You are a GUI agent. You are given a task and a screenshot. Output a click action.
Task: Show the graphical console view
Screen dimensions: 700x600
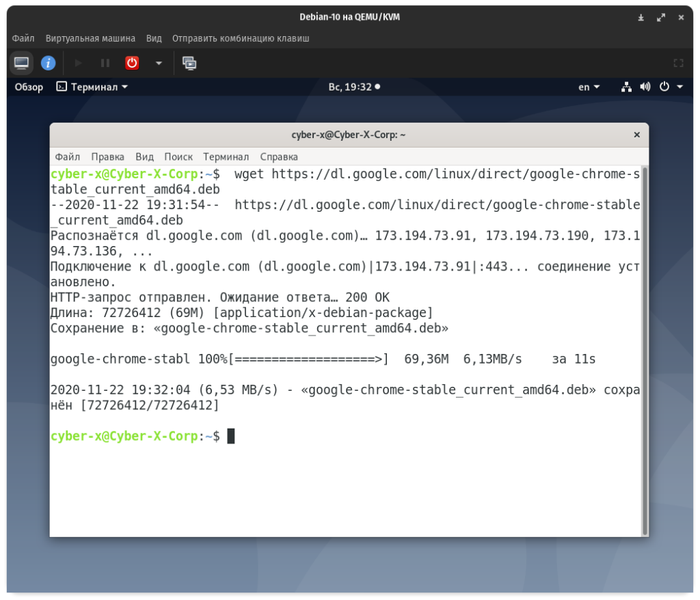(x=22, y=63)
